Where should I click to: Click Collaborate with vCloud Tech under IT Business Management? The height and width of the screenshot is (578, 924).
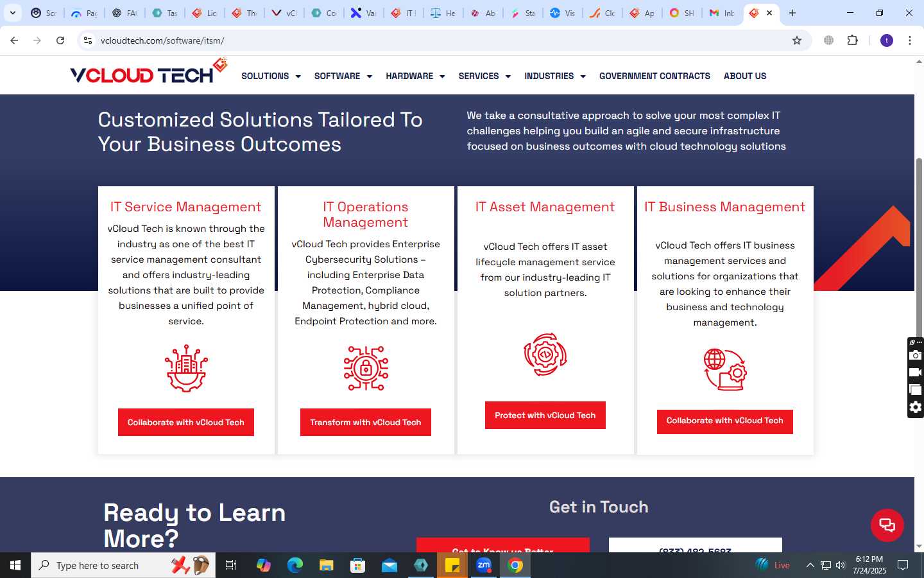725,421
